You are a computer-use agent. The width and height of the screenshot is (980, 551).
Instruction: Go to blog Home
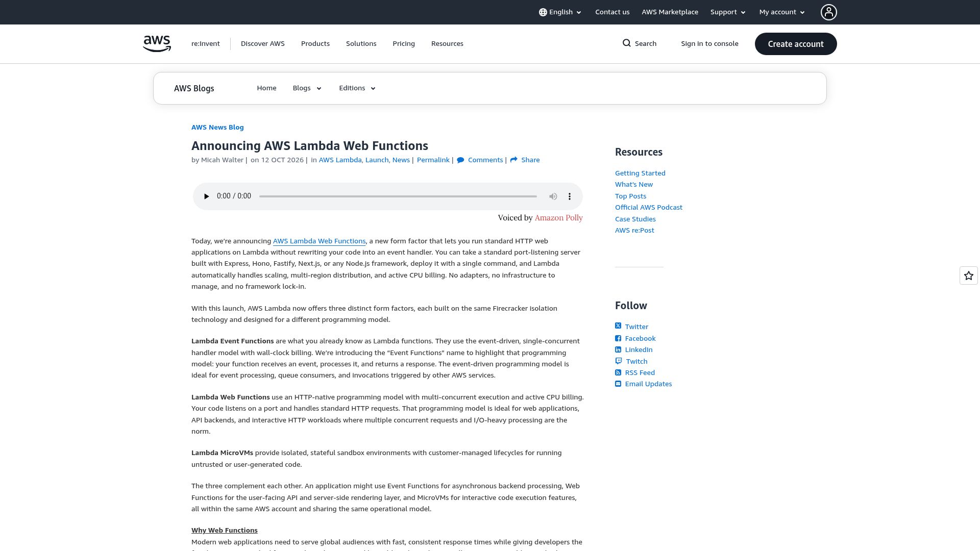click(266, 88)
